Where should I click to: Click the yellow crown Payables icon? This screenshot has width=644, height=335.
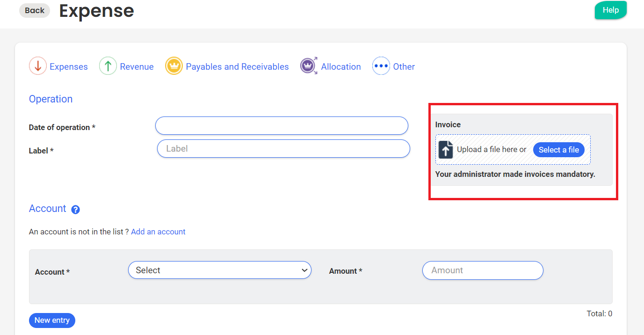point(174,66)
